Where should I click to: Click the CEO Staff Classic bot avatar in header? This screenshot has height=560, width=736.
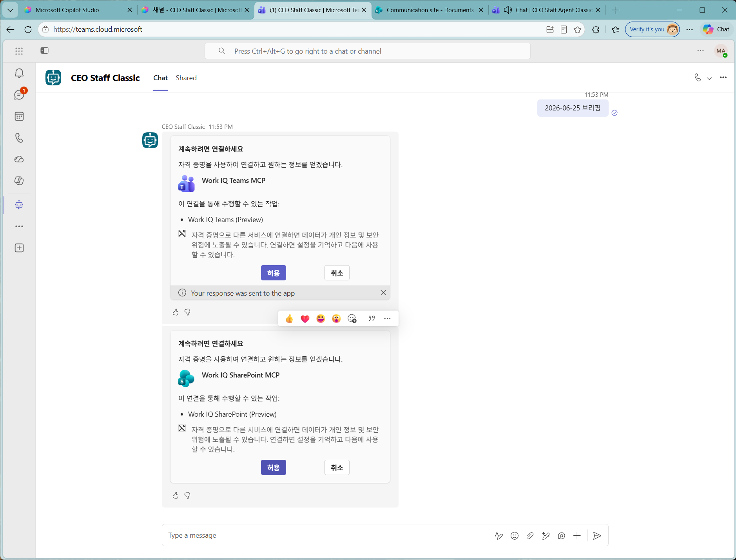[53, 78]
